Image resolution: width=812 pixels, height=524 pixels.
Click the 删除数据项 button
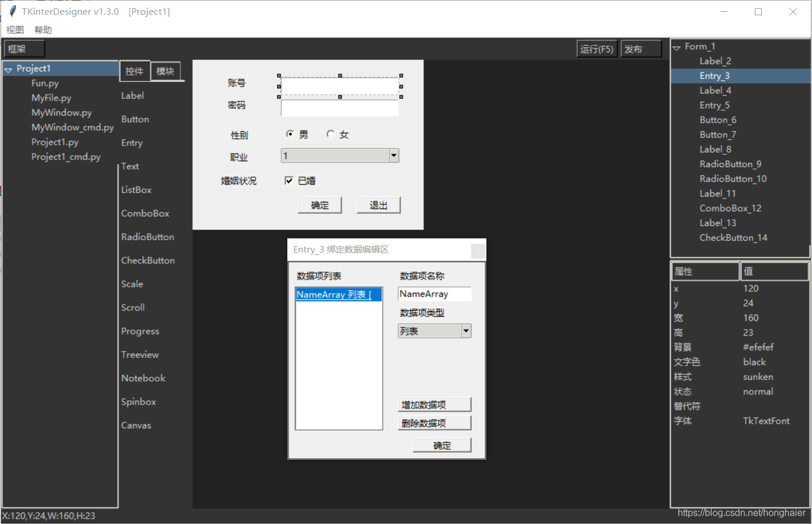(x=435, y=423)
